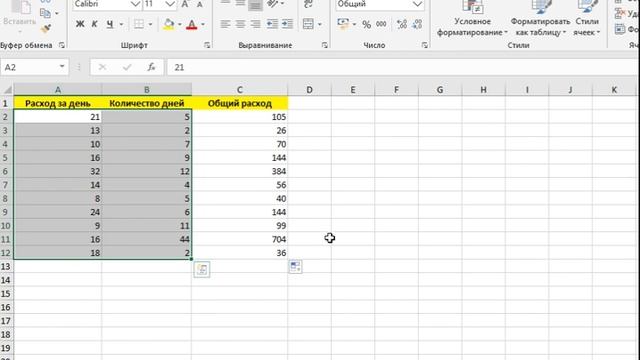Click the decrease font size icon
Viewport: 640px width, 360px height.
click(x=200, y=4)
